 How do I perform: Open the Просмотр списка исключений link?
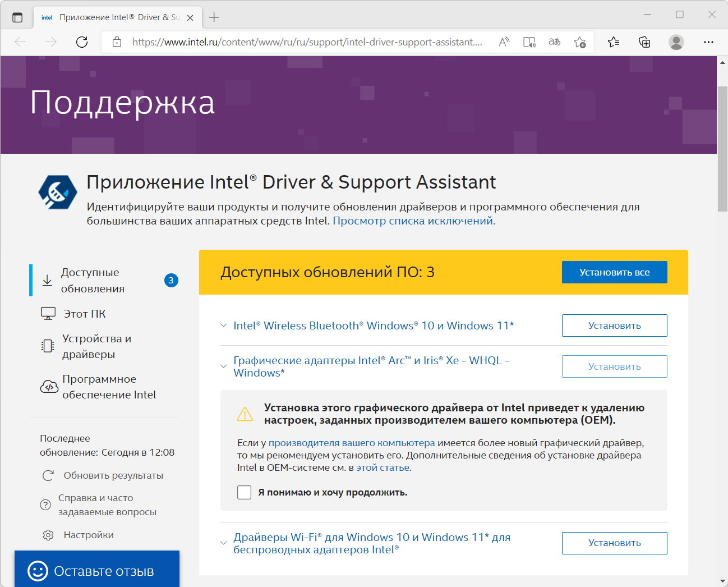(414, 221)
